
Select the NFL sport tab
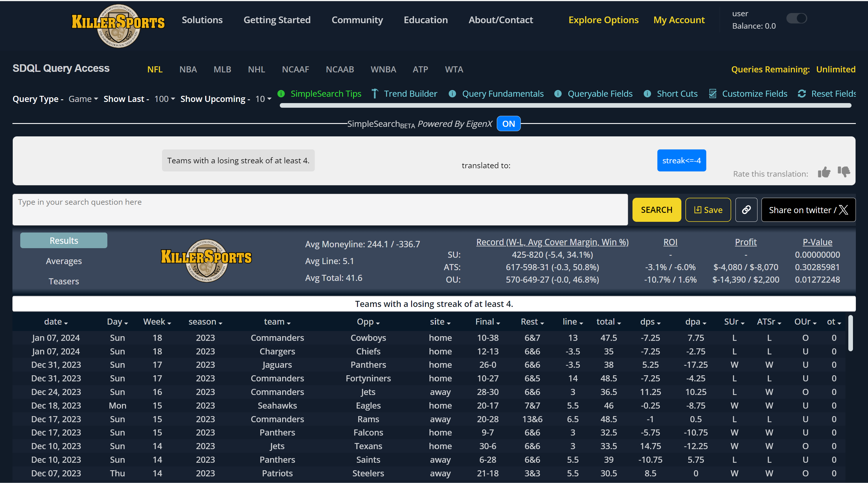point(155,69)
